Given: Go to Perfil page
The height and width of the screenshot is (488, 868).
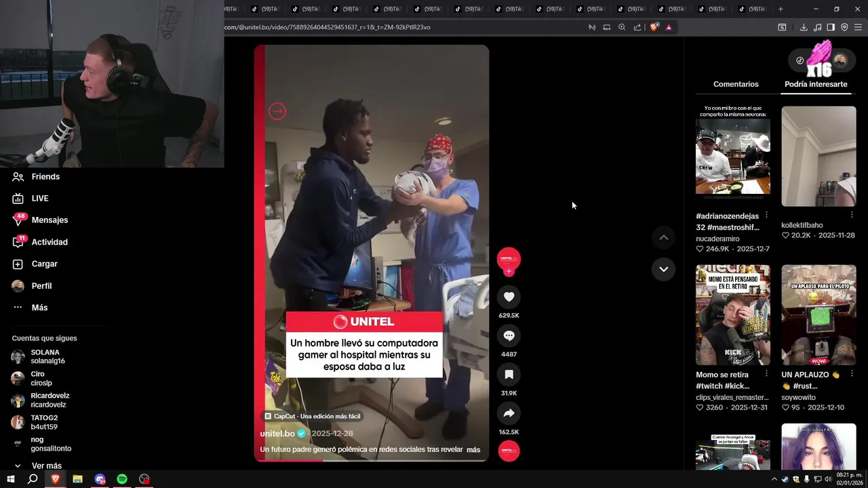Looking at the screenshot, I should [32, 285].
